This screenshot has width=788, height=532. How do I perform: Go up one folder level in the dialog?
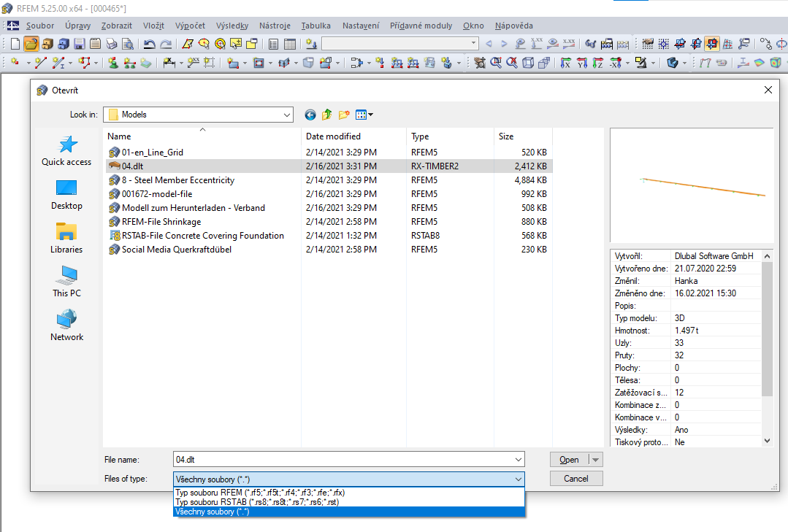tap(329, 115)
